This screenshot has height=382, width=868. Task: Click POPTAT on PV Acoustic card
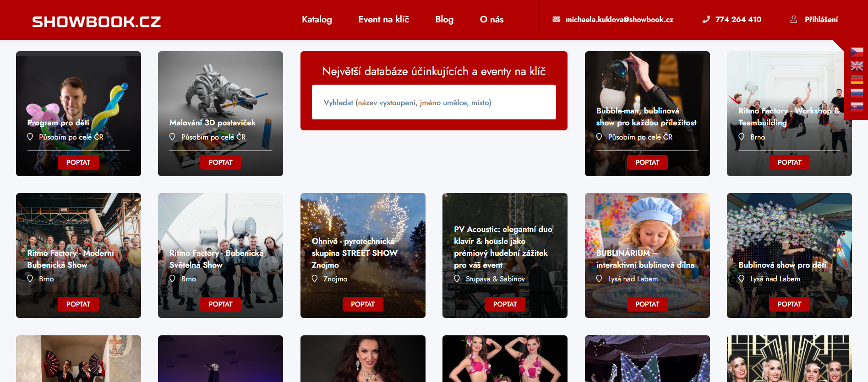(505, 304)
